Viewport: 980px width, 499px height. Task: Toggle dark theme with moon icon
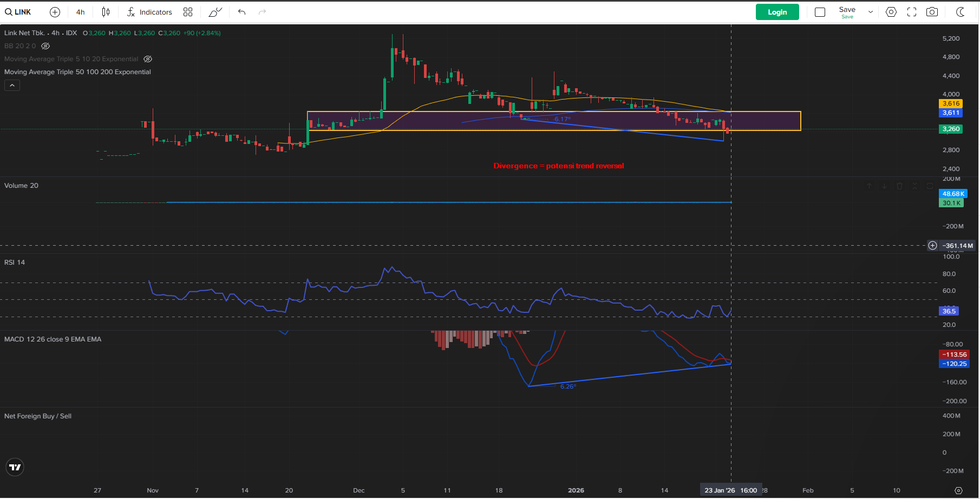pyautogui.click(x=961, y=12)
